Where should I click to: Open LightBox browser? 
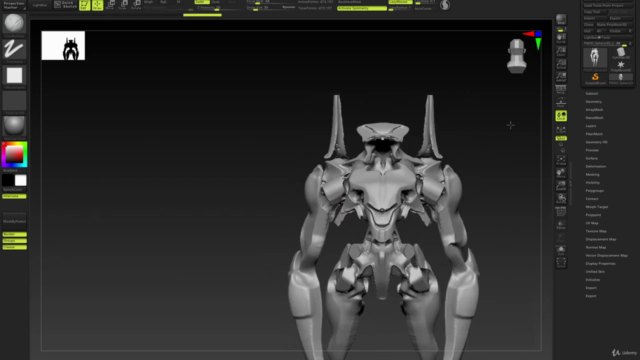[40, 5]
